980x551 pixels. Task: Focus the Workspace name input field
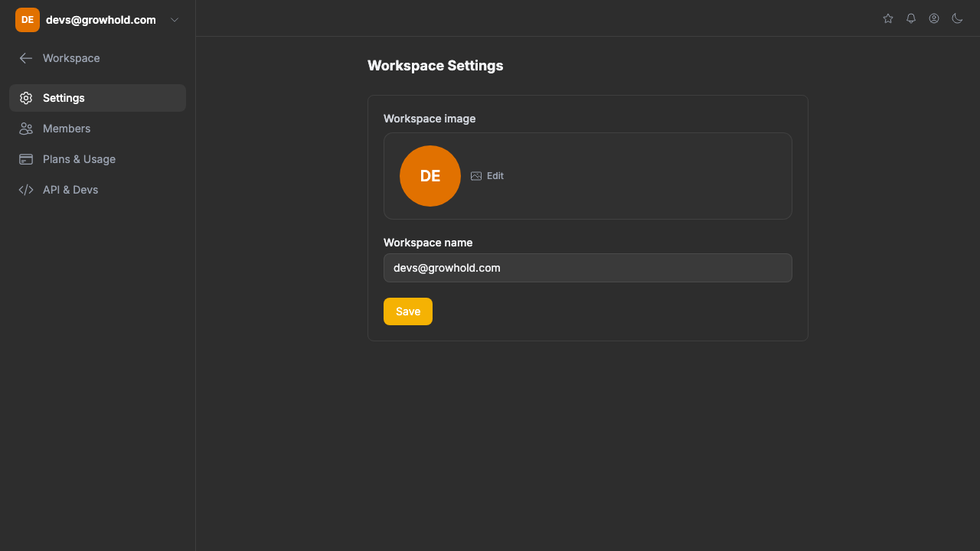(x=587, y=268)
